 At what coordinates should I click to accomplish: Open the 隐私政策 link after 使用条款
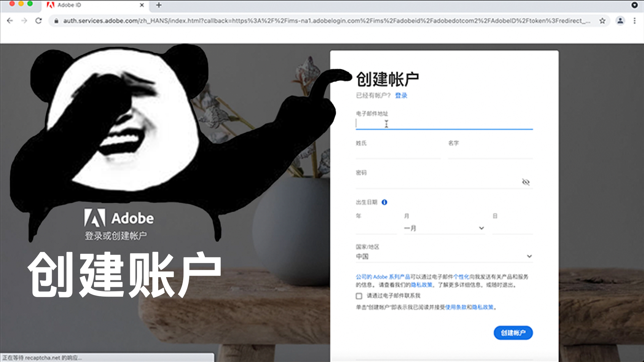(483, 307)
